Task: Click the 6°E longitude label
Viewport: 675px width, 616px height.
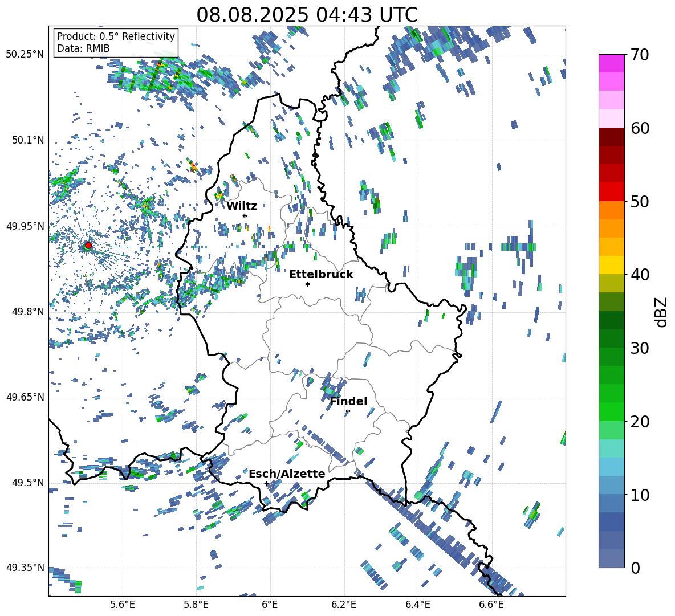Action: [x=270, y=605]
